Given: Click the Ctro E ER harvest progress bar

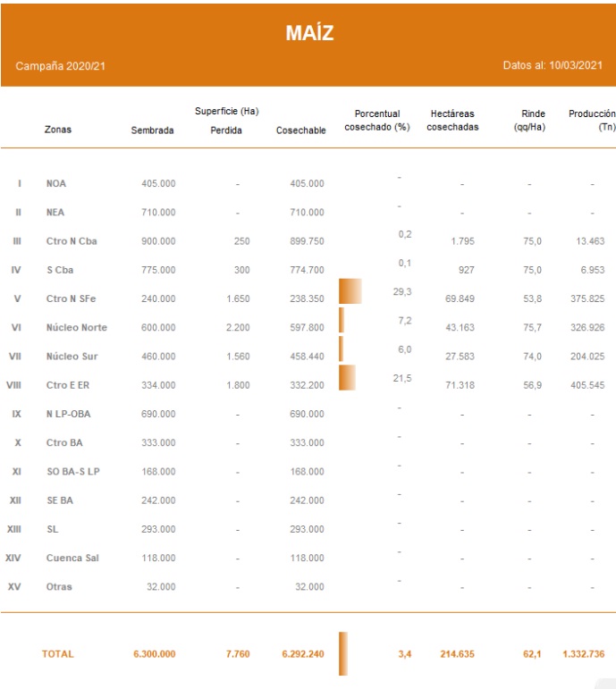Looking at the screenshot, I should (x=348, y=377).
